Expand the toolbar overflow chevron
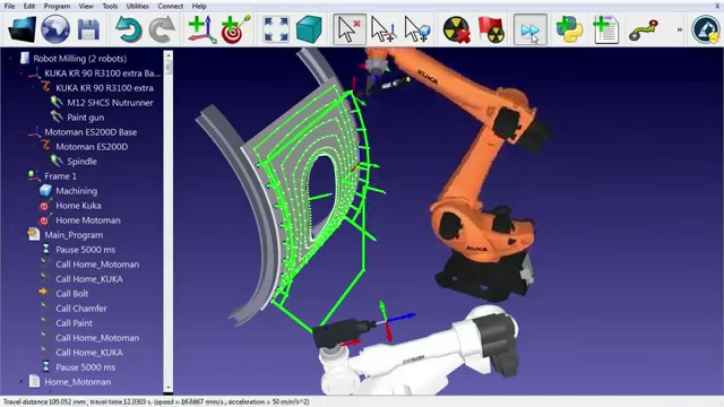Viewport: 724px width, 407px height. pyautogui.click(x=680, y=29)
